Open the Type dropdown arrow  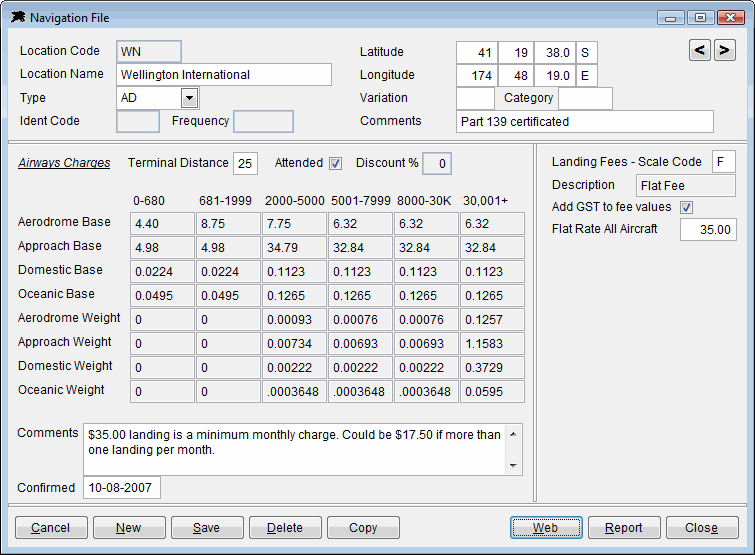coord(190,98)
